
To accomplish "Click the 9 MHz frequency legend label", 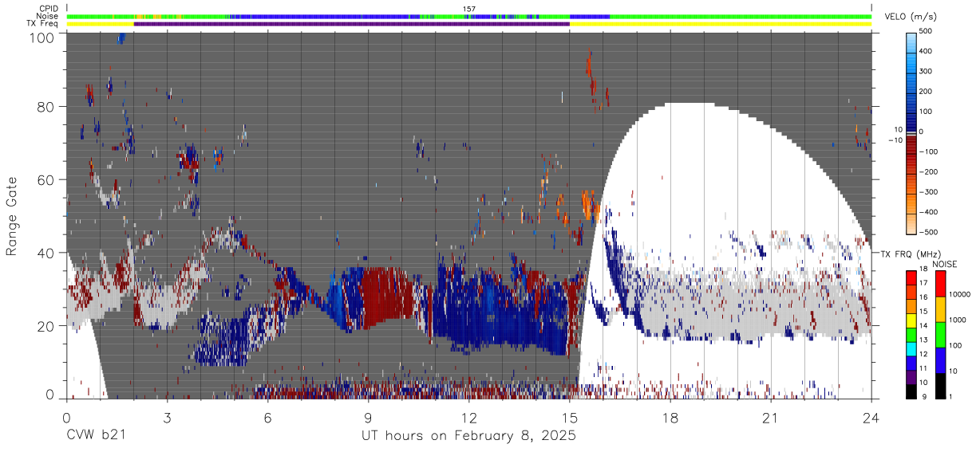I will pyautogui.click(x=926, y=396).
